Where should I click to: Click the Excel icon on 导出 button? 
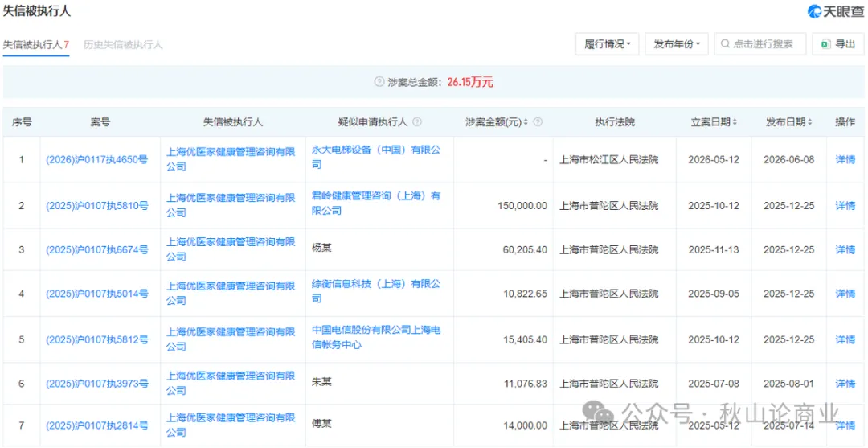coord(825,44)
